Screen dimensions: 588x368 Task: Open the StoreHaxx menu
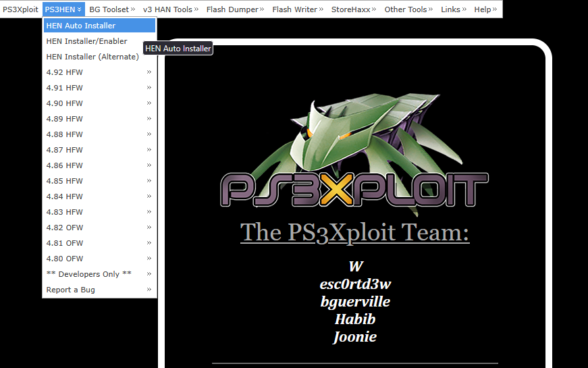(x=353, y=9)
